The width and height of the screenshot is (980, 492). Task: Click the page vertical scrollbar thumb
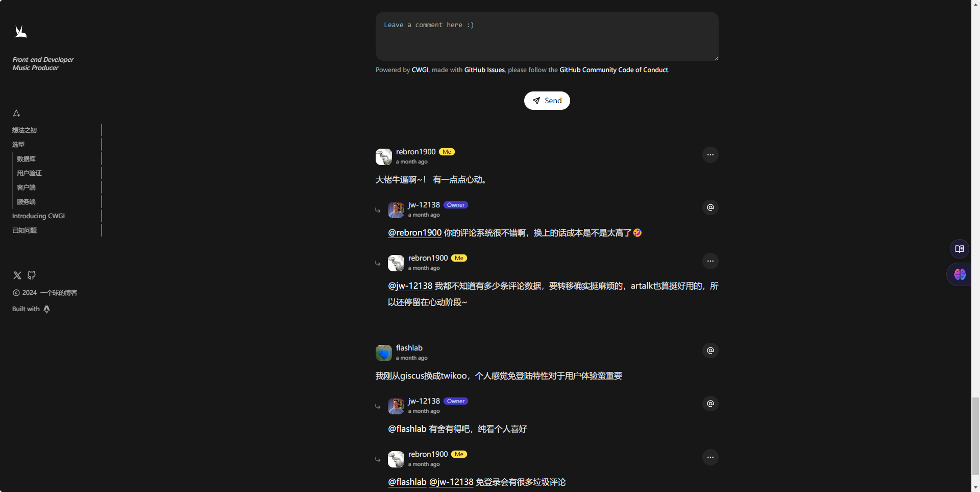[975, 436]
